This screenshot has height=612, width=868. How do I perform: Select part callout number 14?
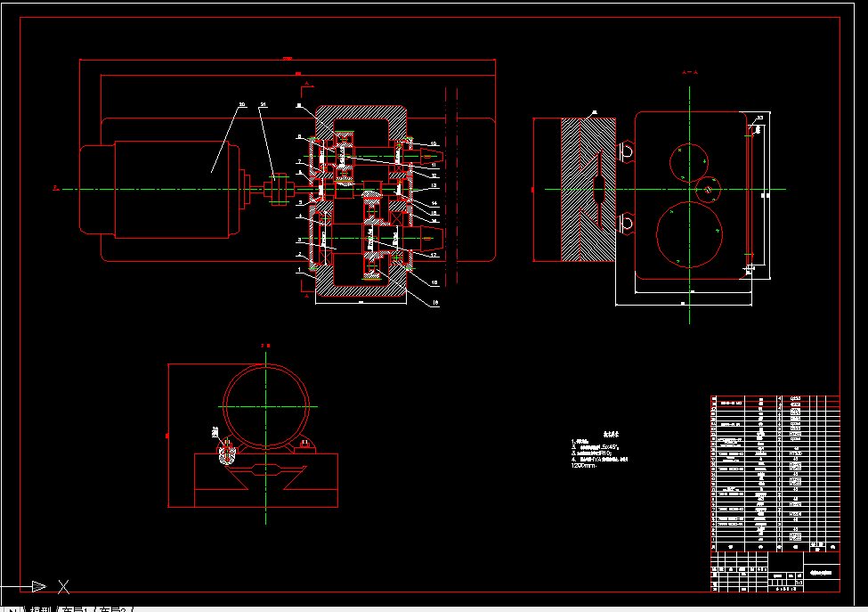[434, 203]
